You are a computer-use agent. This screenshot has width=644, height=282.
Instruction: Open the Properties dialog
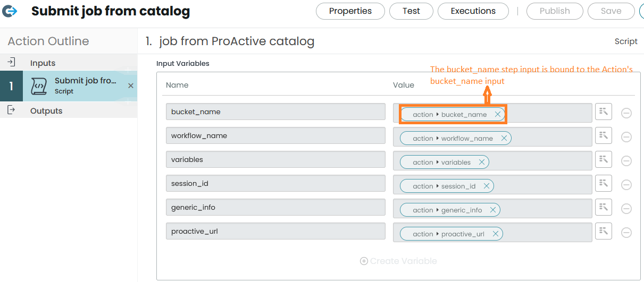(x=350, y=11)
